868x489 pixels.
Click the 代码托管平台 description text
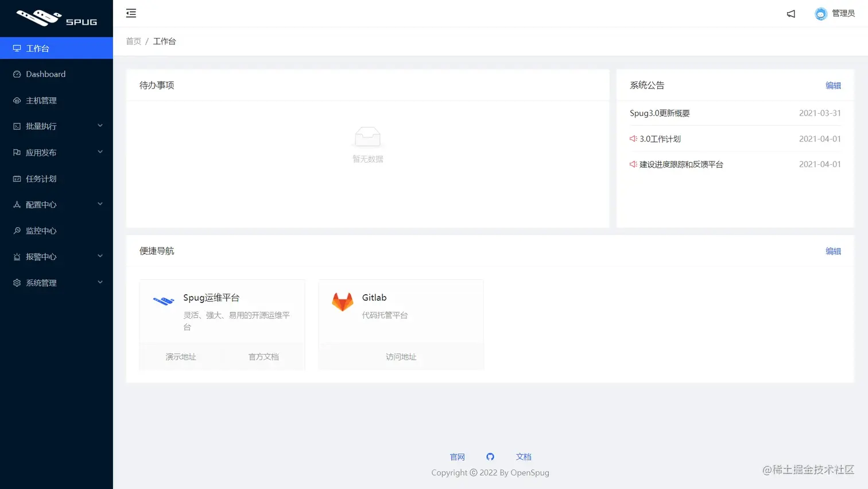click(x=385, y=315)
